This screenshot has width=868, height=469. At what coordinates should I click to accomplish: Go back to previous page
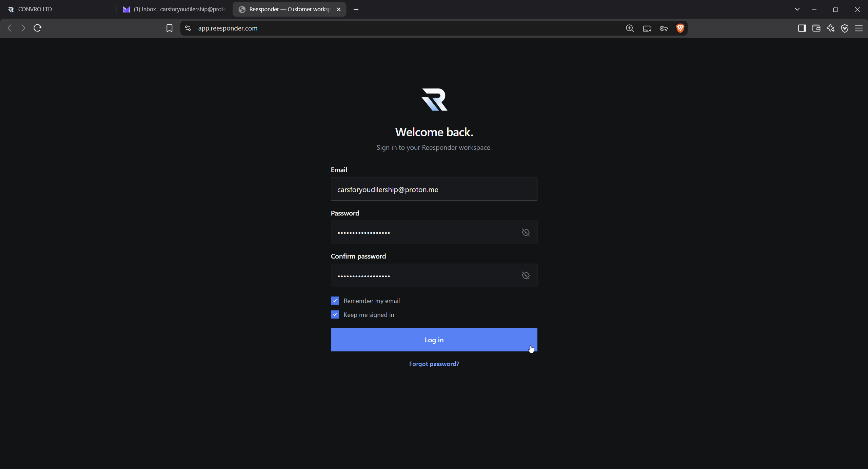(10, 28)
